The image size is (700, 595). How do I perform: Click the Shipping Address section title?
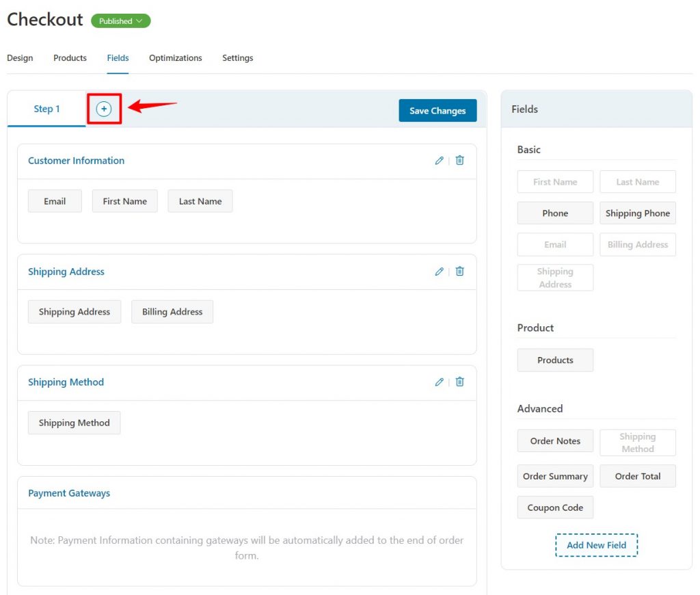(x=66, y=272)
